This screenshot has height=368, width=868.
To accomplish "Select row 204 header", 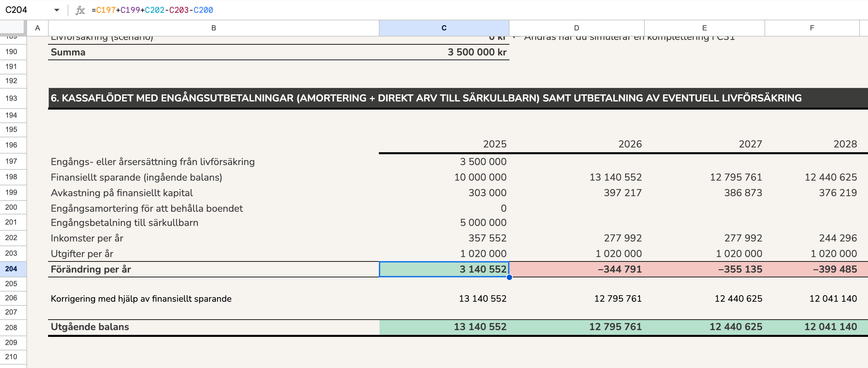I will 11,269.
